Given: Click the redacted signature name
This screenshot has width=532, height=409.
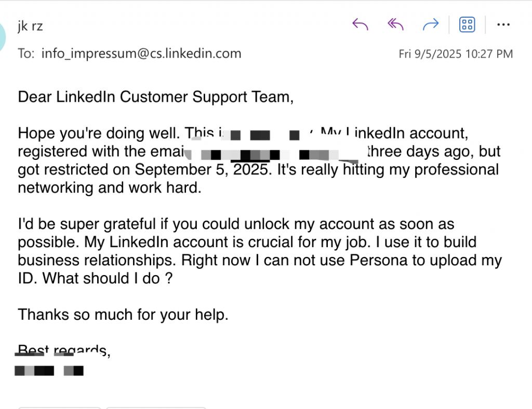Looking at the screenshot, I should (49, 371).
